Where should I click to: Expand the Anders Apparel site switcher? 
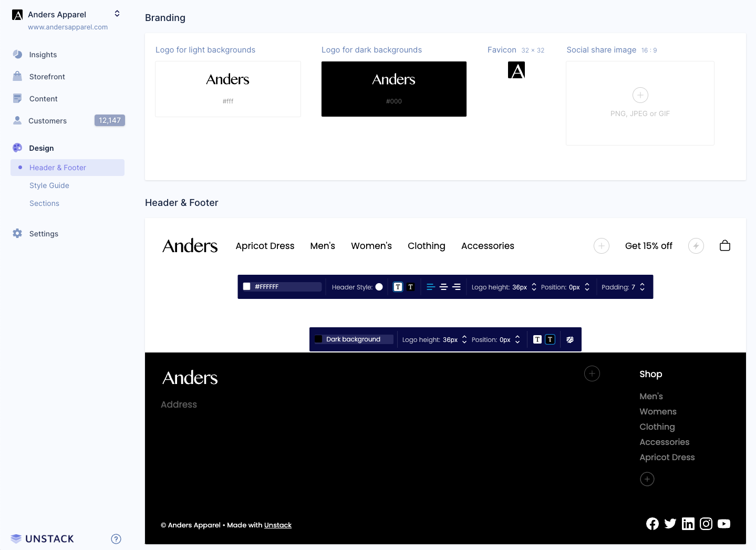(x=117, y=14)
